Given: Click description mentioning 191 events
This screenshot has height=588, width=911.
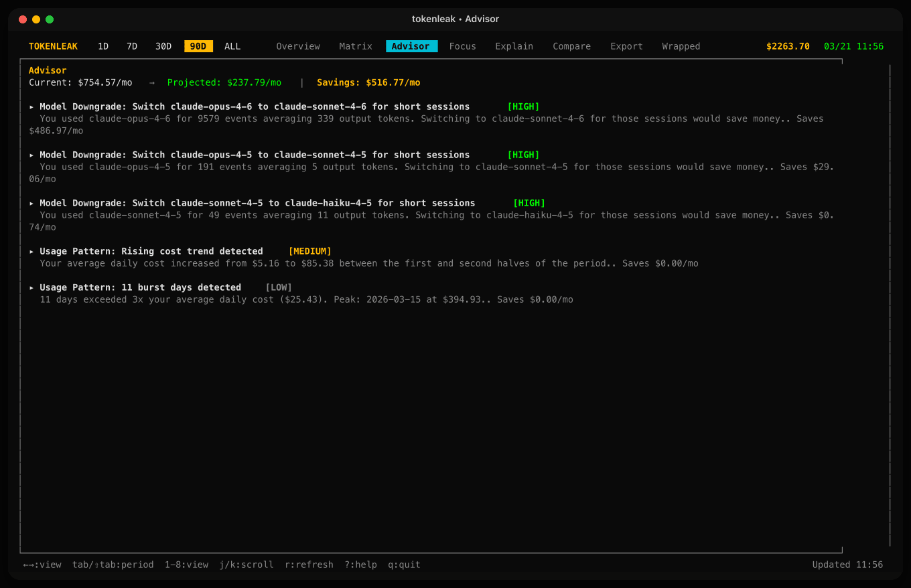Looking at the screenshot, I should coord(431,173).
